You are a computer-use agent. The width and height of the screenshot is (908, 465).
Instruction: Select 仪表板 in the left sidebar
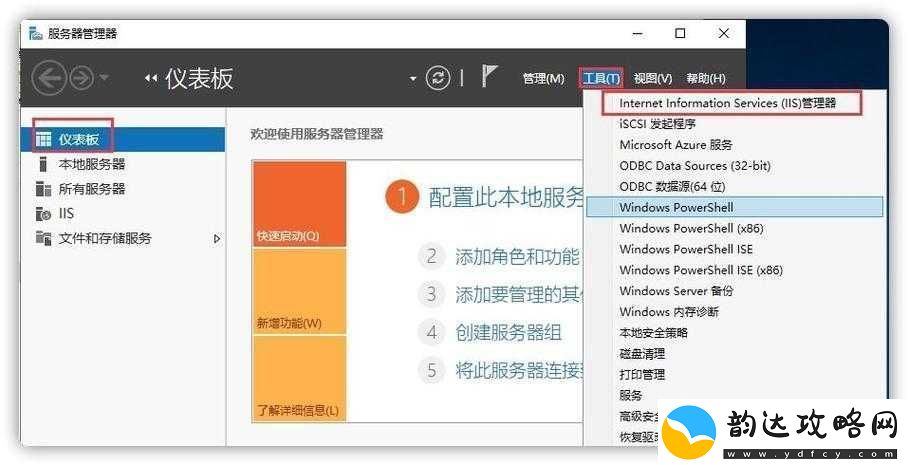pos(123,140)
